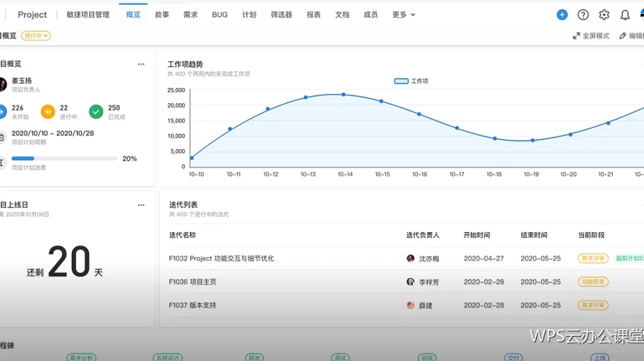The image size is (644, 361).
Task: Click the edit pencil icon
Action: (x=623, y=36)
